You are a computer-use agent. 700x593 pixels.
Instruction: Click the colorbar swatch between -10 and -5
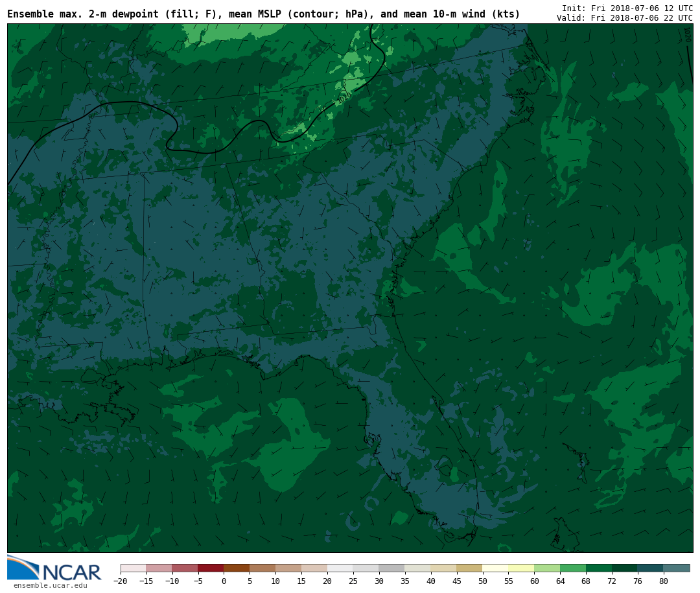[x=185, y=568]
